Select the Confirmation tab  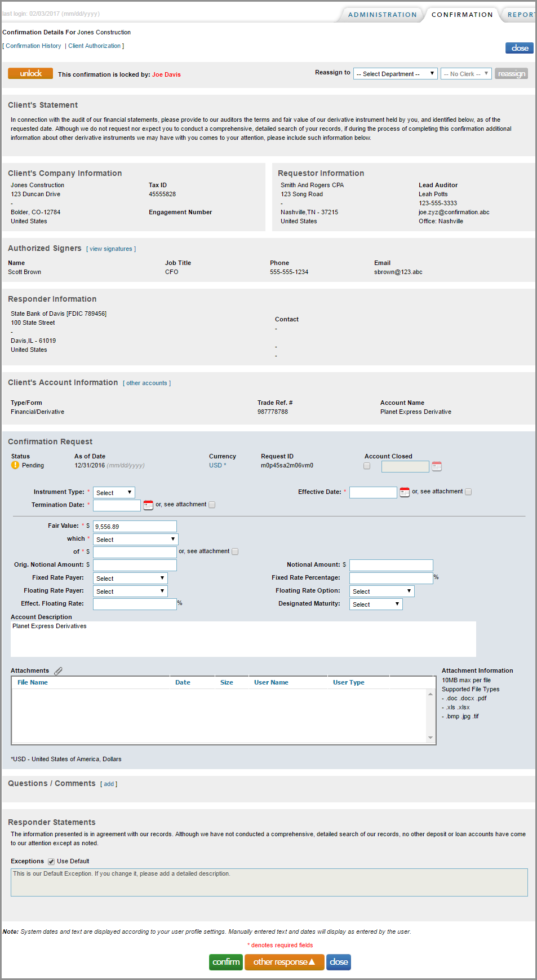(x=461, y=15)
